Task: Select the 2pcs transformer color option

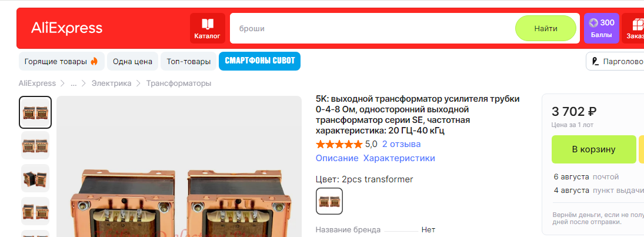Action: pos(329,201)
